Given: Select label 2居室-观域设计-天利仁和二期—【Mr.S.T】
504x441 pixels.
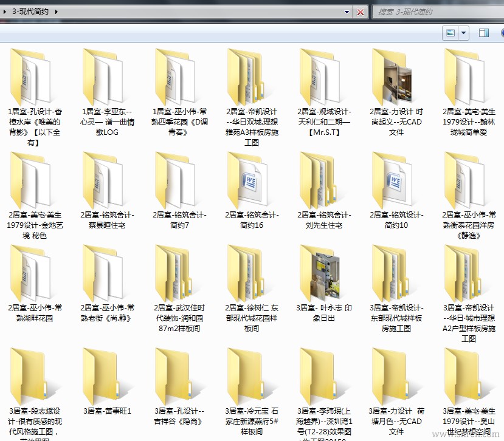Looking at the screenshot, I should 324,121.
